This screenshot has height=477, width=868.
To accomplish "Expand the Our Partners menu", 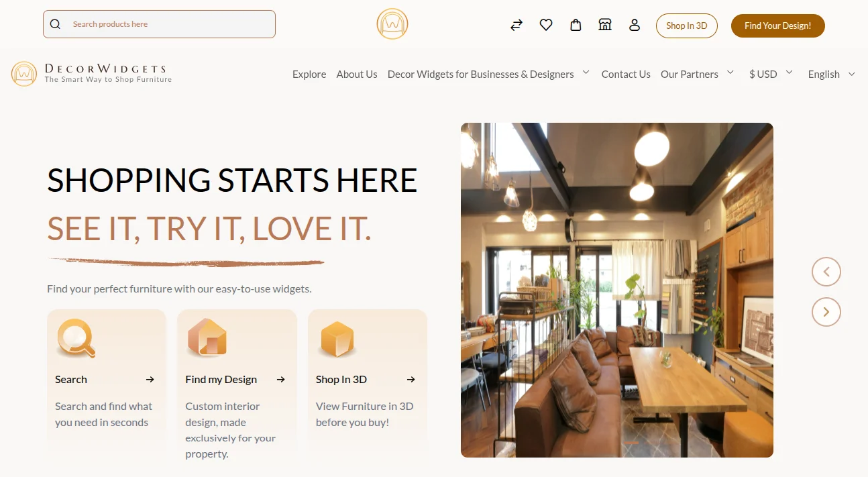I will [697, 74].
